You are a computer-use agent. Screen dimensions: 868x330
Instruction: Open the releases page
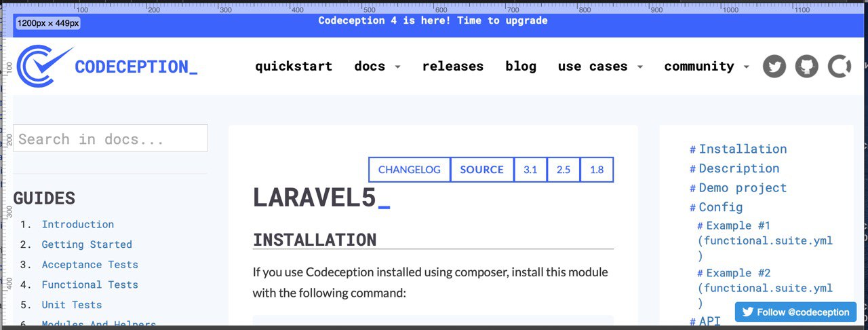click(x=453, y=67)
